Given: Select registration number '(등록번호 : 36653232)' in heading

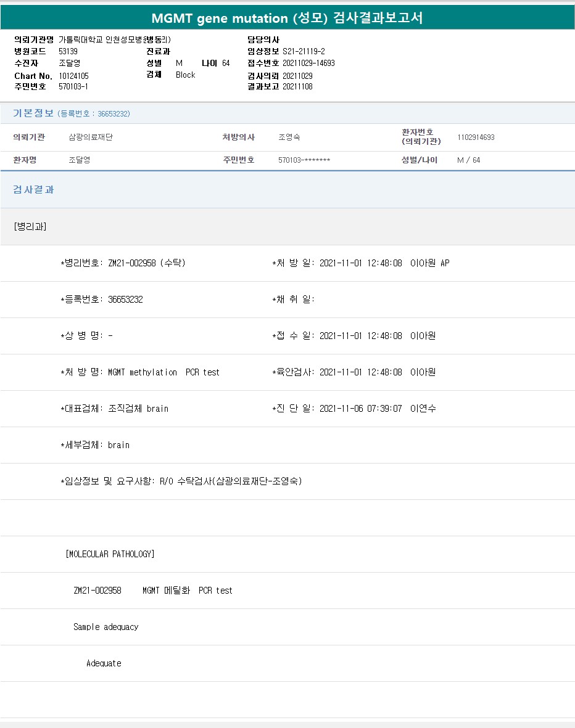Looking at the screenshot, I should pyautogui.click(x=93, y=114).
